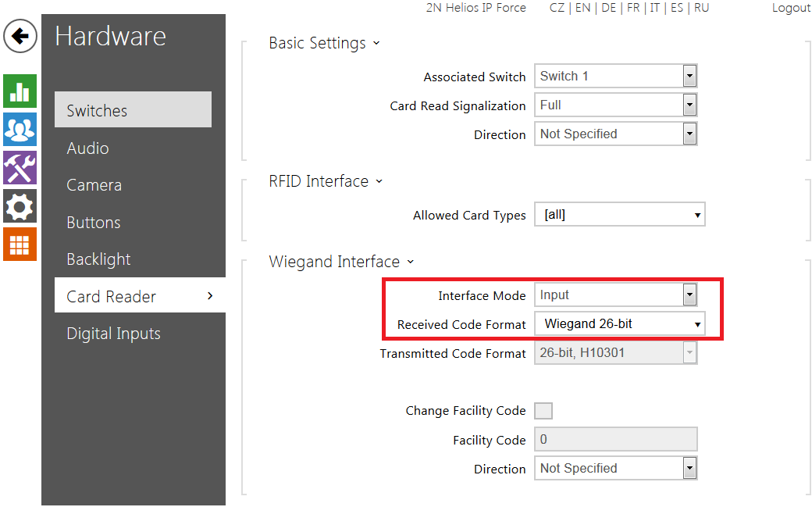Open the purple Services tools icon

(x=20, y=168)
